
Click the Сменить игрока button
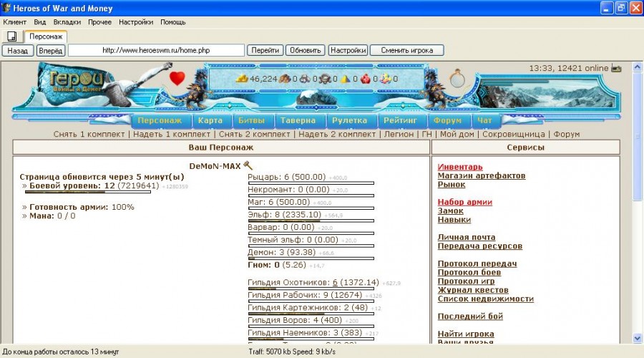[407, 50]
